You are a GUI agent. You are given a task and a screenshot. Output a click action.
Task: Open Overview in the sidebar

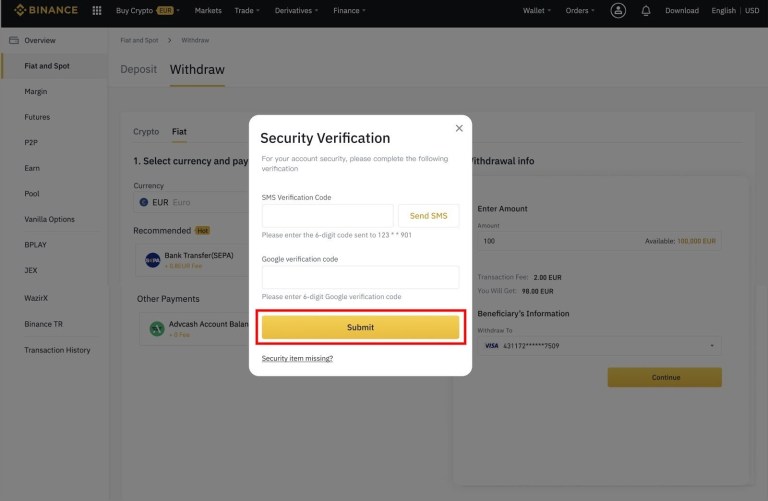pyautogui.click(x=40, y=40)
